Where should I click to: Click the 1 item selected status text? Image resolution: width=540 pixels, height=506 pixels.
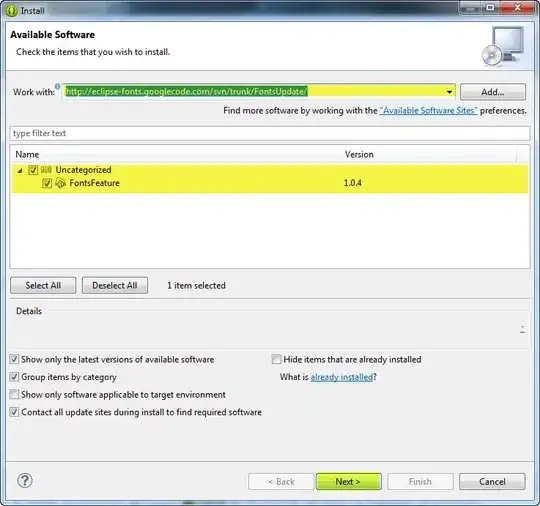[x=196, y=286]
